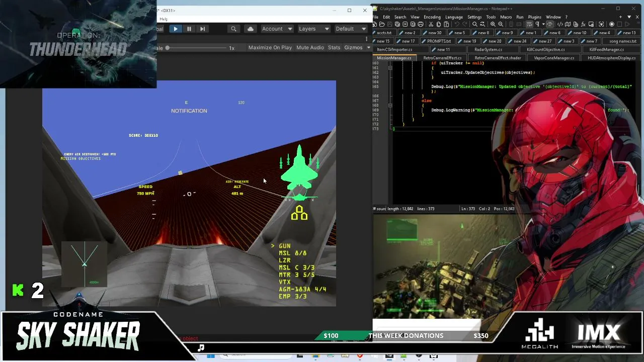Click the Undo icon in Notepad++
This screenshot has height=362, width=644.
point(456,24)
